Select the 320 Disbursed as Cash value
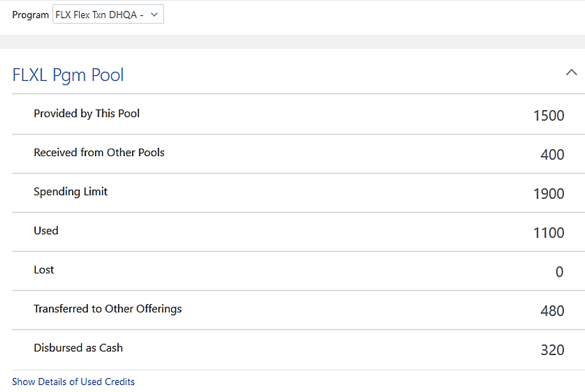Screen dimensions: 585x392 point(552,350)
